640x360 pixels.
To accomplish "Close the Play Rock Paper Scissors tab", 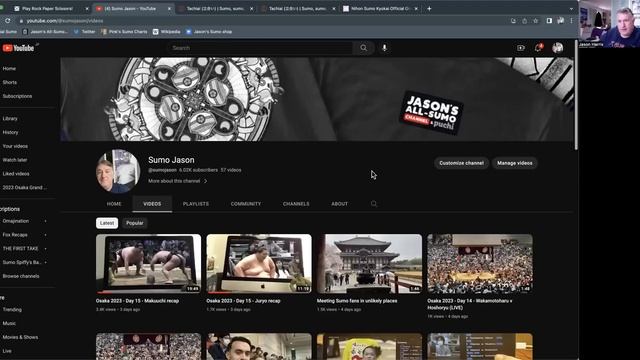I will click(x=87, y=9).
